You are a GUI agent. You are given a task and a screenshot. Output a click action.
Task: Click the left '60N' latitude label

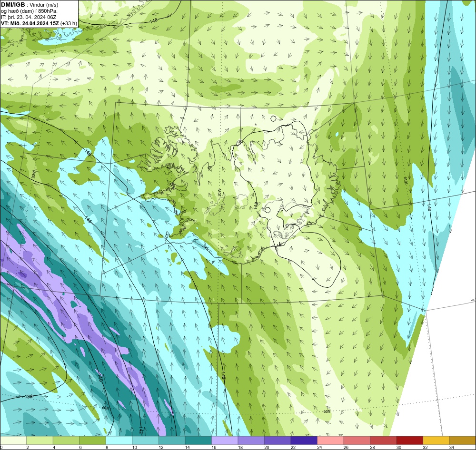(105, 408)
